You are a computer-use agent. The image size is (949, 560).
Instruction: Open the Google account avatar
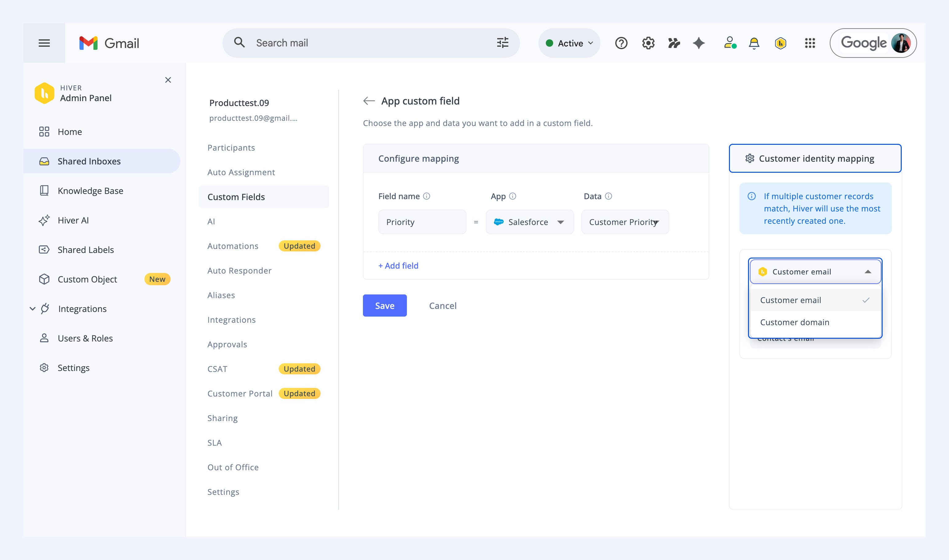(x=901, y=43)
